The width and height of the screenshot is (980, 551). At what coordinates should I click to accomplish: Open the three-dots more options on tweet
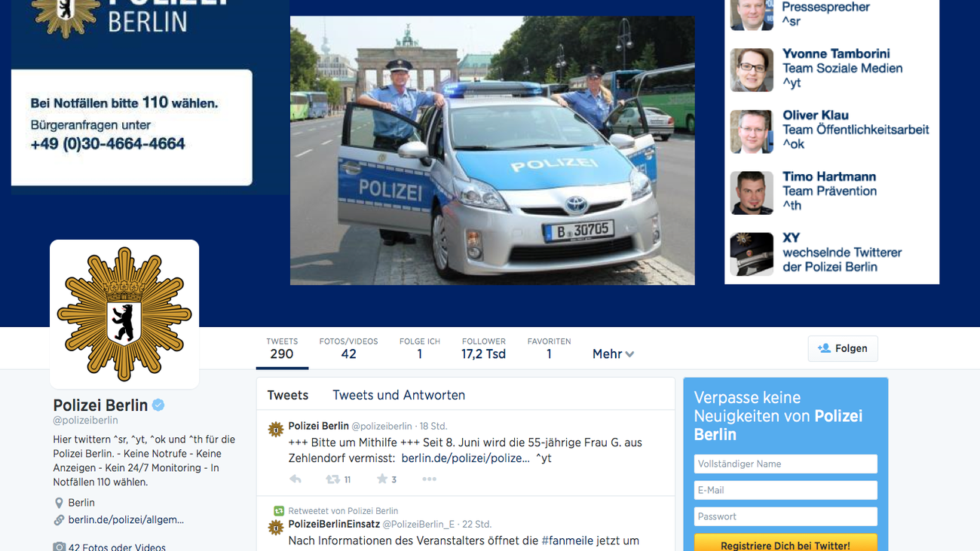429,479
